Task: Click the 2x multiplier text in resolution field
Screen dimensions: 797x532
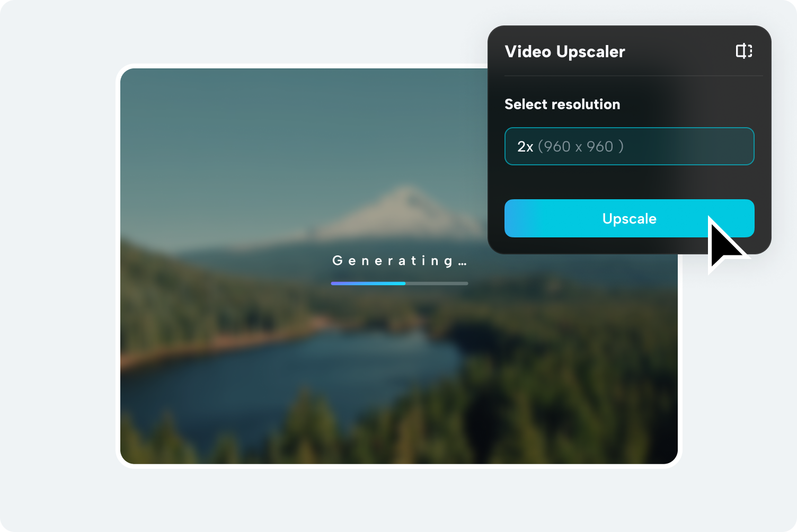Action: point(525,147)
